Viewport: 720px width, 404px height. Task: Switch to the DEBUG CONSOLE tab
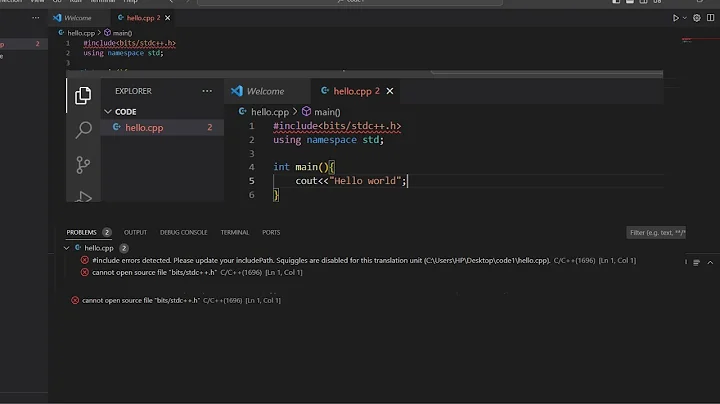[x=184, y=232]
